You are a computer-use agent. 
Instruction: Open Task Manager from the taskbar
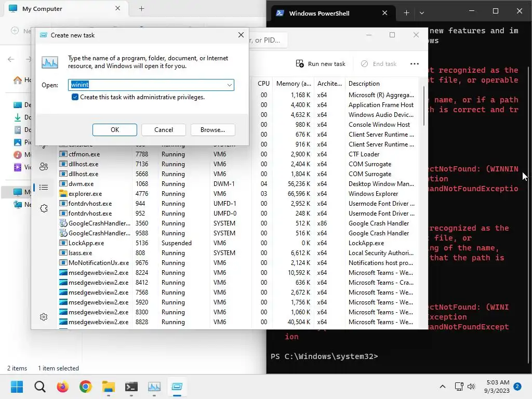154,387
